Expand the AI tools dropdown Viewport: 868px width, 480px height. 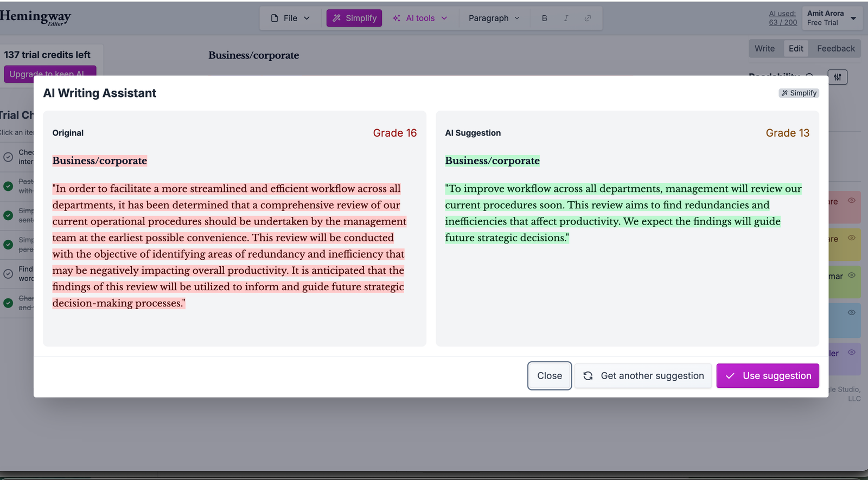click(420, 18)
